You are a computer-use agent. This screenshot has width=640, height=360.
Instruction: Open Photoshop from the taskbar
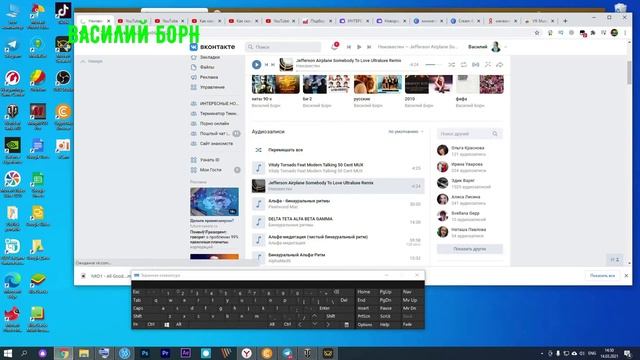(x=144, y=353)
